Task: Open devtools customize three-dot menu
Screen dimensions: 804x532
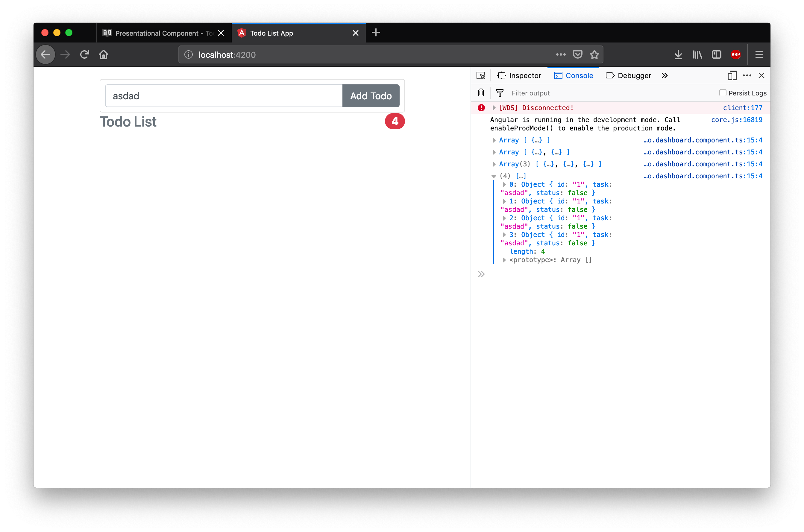Action: pos(747,75)
